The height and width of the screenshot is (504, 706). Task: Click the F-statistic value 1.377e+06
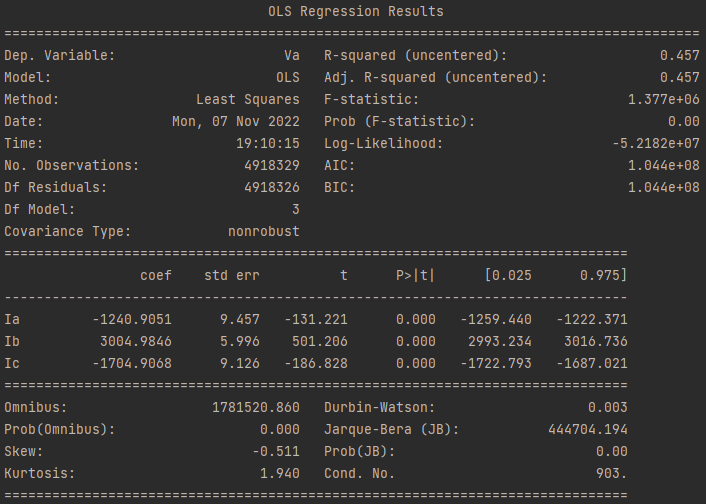tap(664, 100)
